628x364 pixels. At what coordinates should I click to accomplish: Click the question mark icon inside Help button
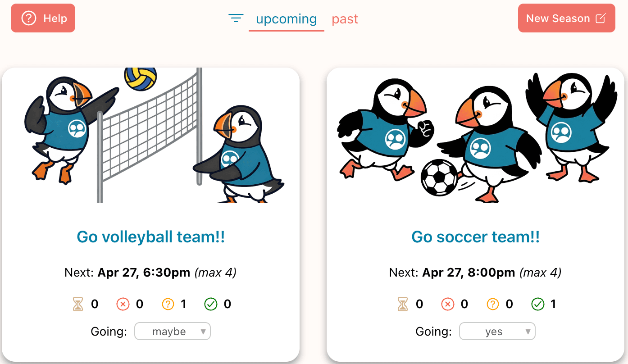[28, 18]
